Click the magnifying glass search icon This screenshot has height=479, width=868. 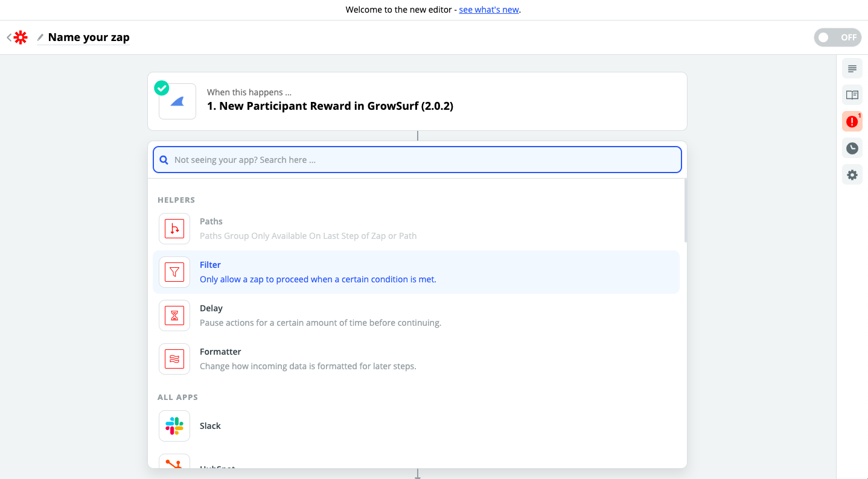[x=164, y=160]
